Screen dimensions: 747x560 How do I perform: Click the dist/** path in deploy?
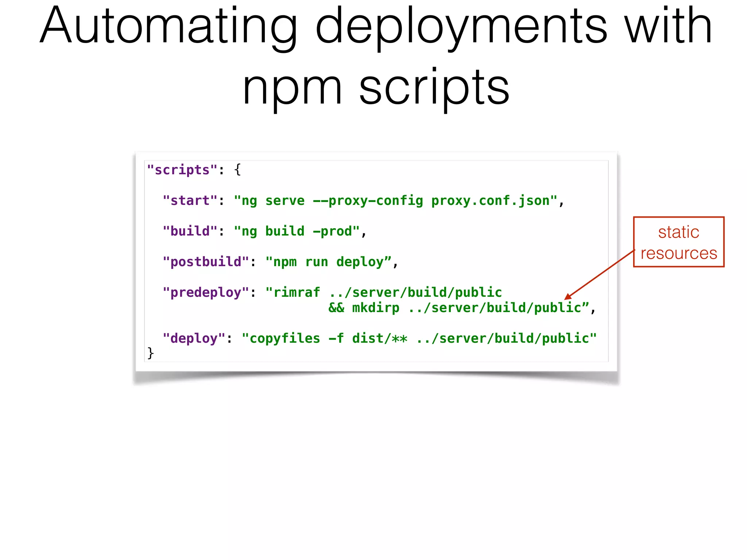[x=379, y=338]
